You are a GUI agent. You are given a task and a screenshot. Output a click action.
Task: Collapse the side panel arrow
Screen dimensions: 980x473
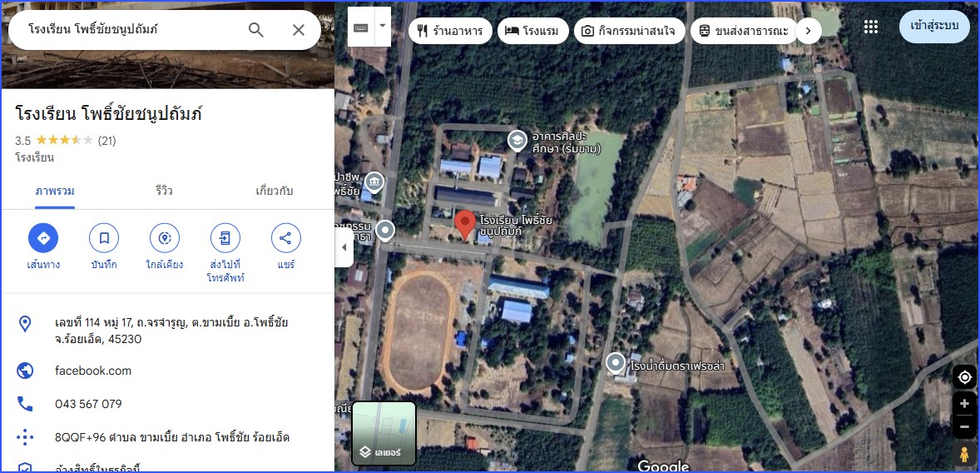pyautogui.click(x=344, y=247)
